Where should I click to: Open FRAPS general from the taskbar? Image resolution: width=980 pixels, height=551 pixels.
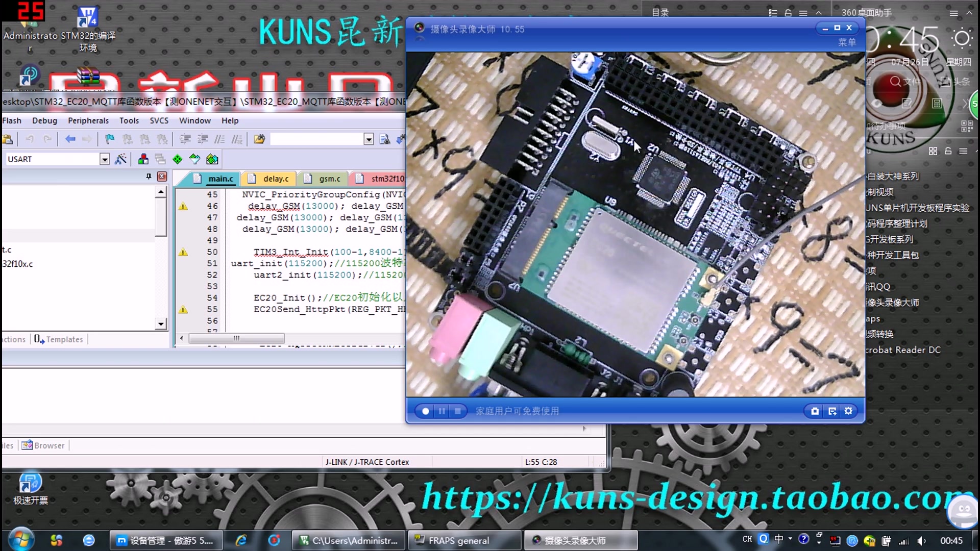pos(458,540)
